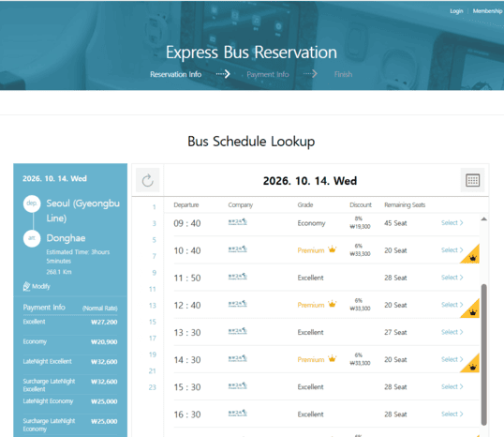Click scrollbar up arrow in schedule list

coord(483,219)
